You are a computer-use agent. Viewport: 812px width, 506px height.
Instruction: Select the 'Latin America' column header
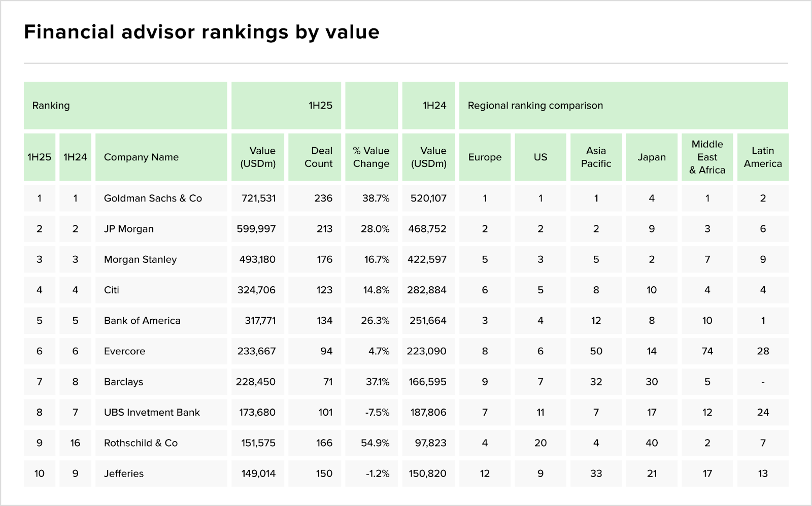click(763, 157)
